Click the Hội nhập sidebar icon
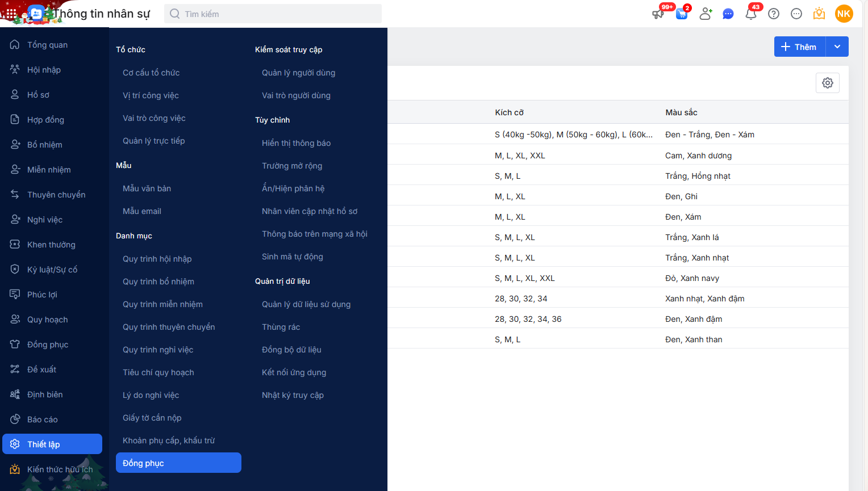This screenshot has width=868, height=491. click(x=15, y=69)
